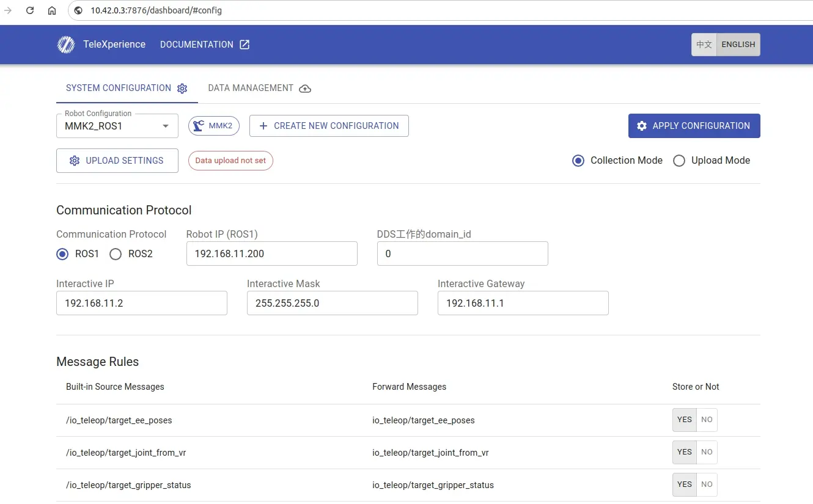Screen dimensions: 813x504
Task: Click the site info globe icon in address bar
Action: click(78, 10)
